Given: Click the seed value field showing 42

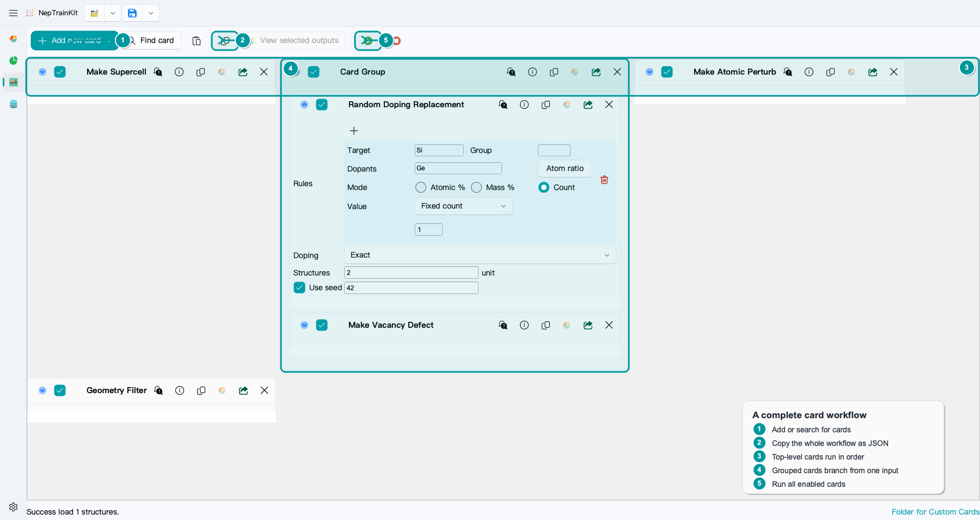Looking at the screenshot, I should 411,288.
